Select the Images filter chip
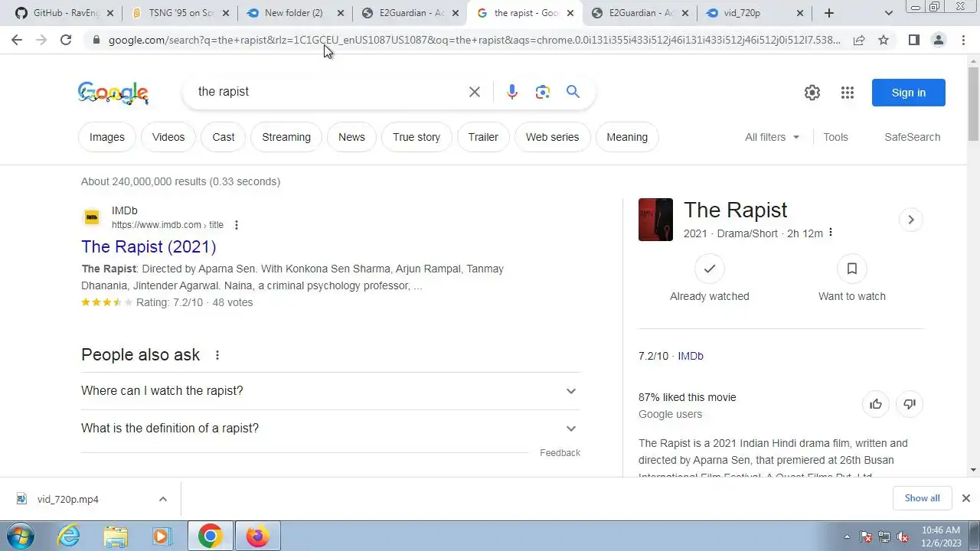 [107, 137]
